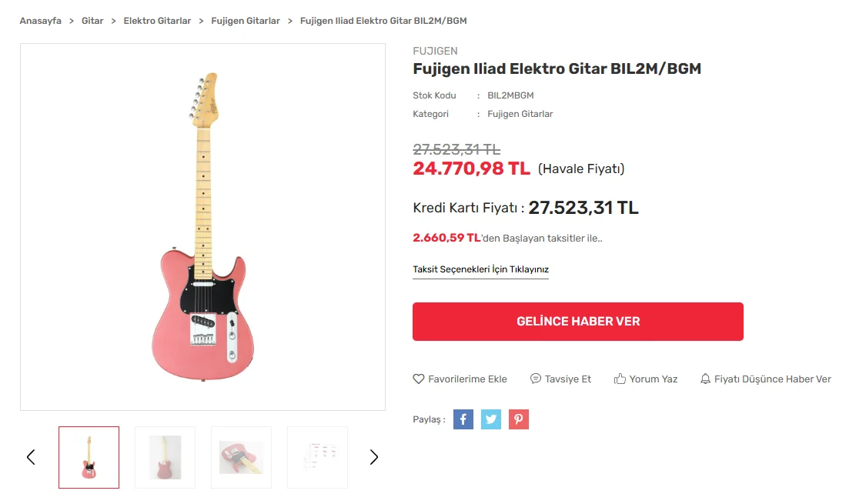Pin the product via Pinterest icon

519,419
